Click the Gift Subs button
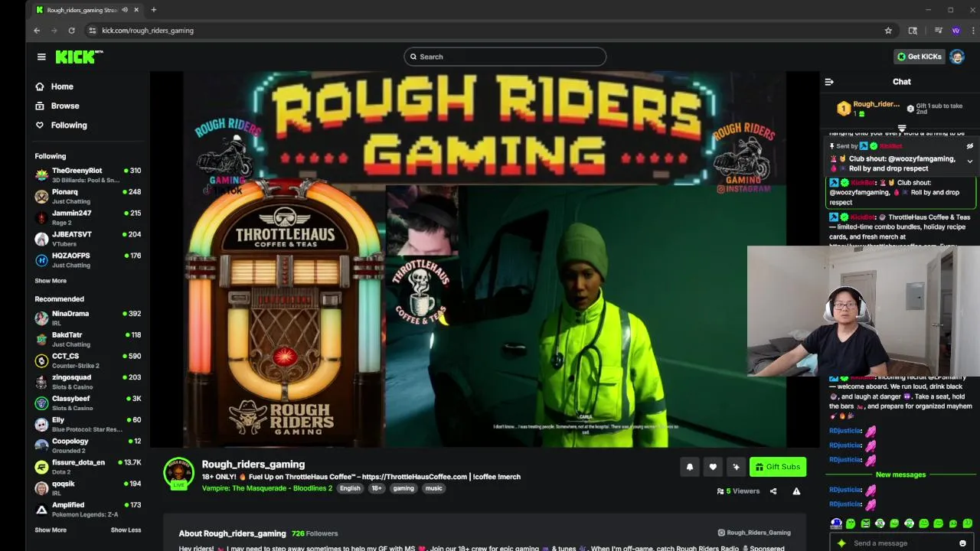This screenshot has width=980, height=551. coord(777,467)
